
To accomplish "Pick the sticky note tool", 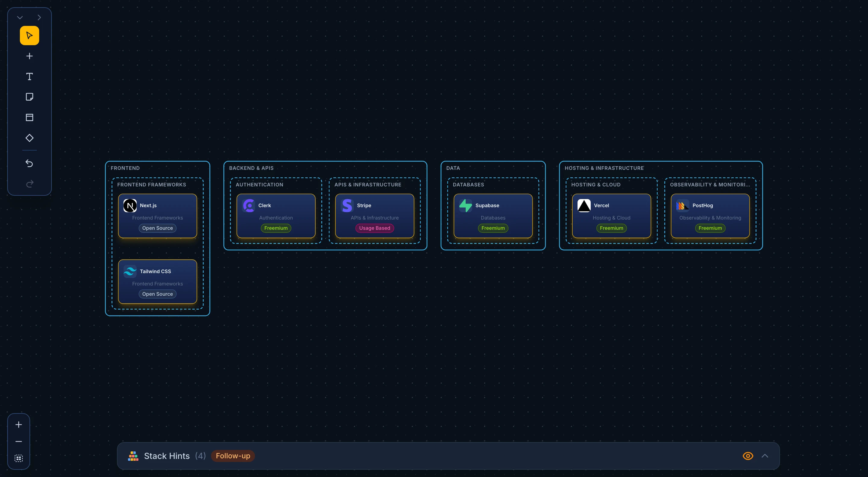I will click(x=29, y=97).
